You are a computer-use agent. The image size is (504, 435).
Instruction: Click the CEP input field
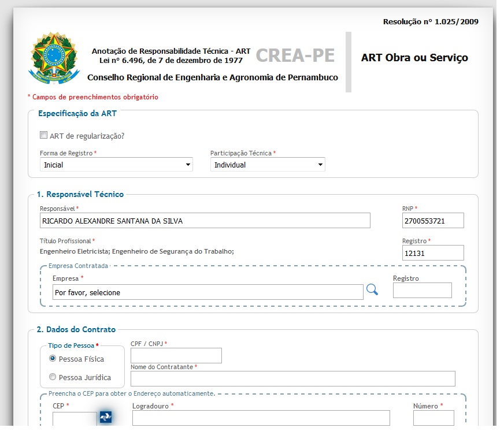coord(74,419)
